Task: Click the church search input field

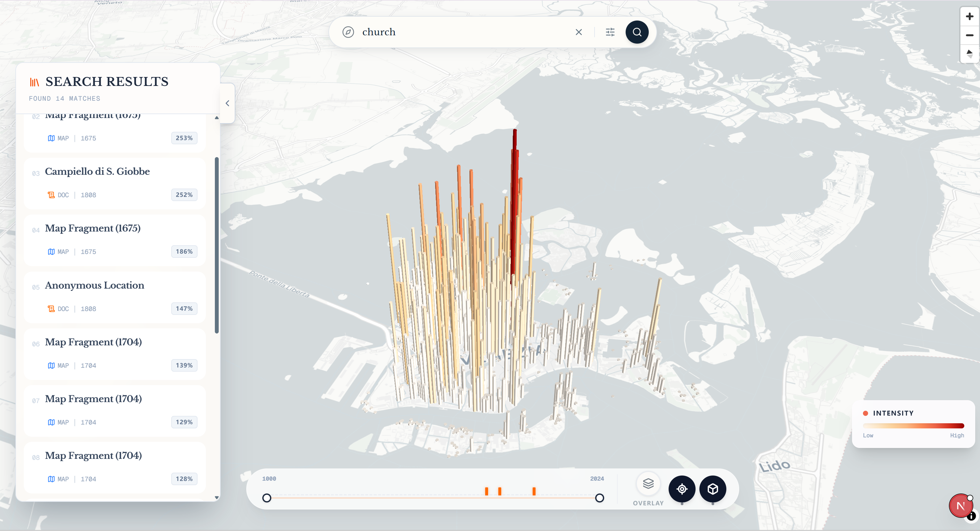Action: point(457,32)
